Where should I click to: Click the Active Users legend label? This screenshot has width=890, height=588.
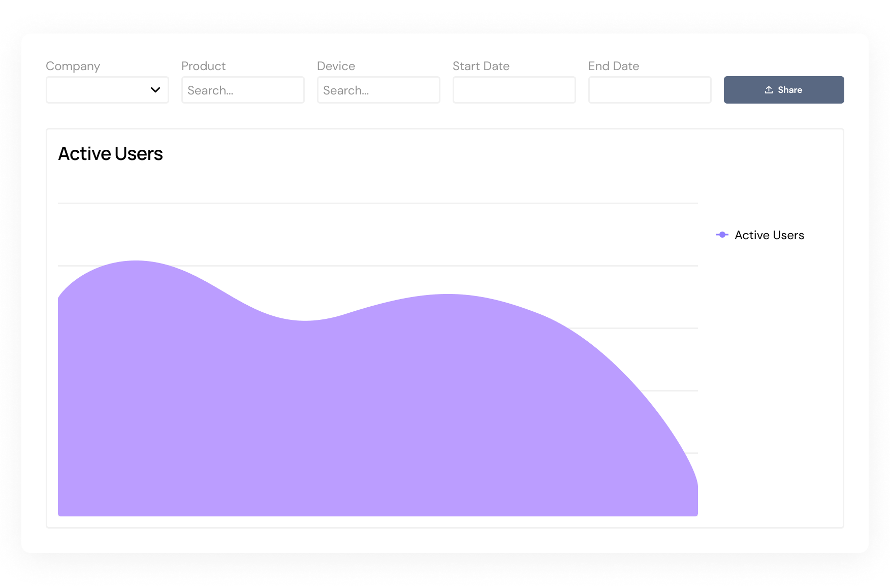(769, 235)
